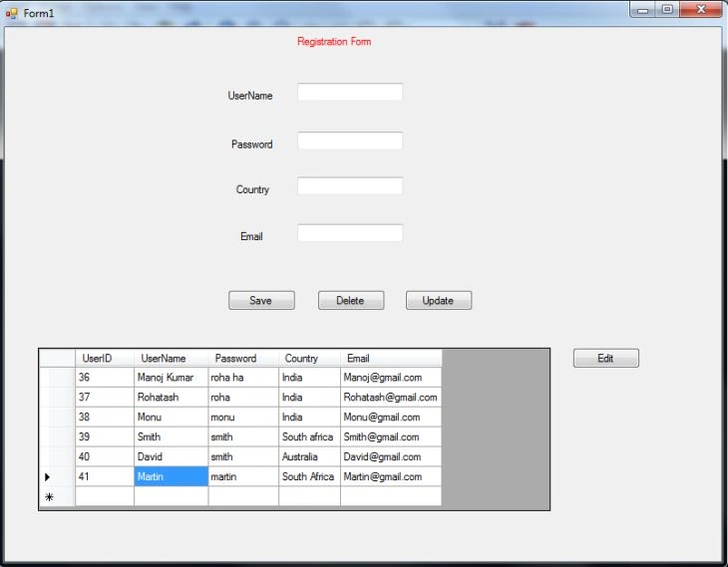Image resolution: width=728 pixels, height=567 pixels.
Task: Select cell with UserID 37
Action: (105, 398)
